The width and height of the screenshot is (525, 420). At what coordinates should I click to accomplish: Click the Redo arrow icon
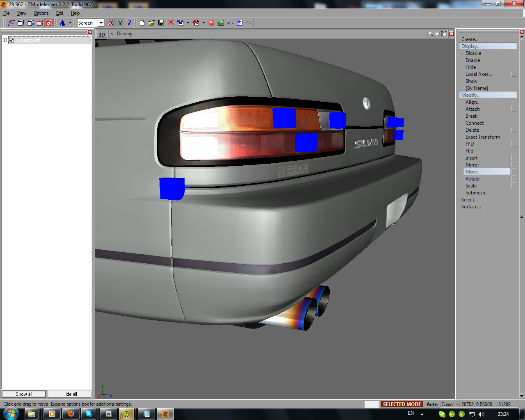(x=249, y=23)
